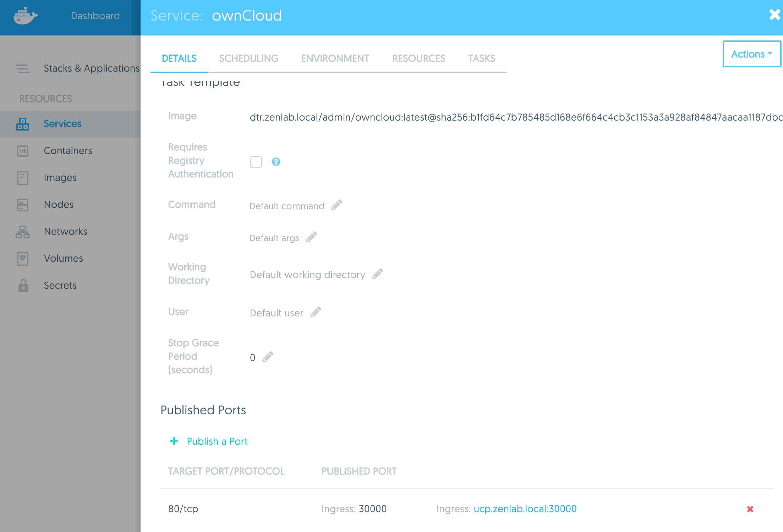Viewport: 783px width, 532px height.
Task: Click the registry authentication help icon
Action: point(276,162)
